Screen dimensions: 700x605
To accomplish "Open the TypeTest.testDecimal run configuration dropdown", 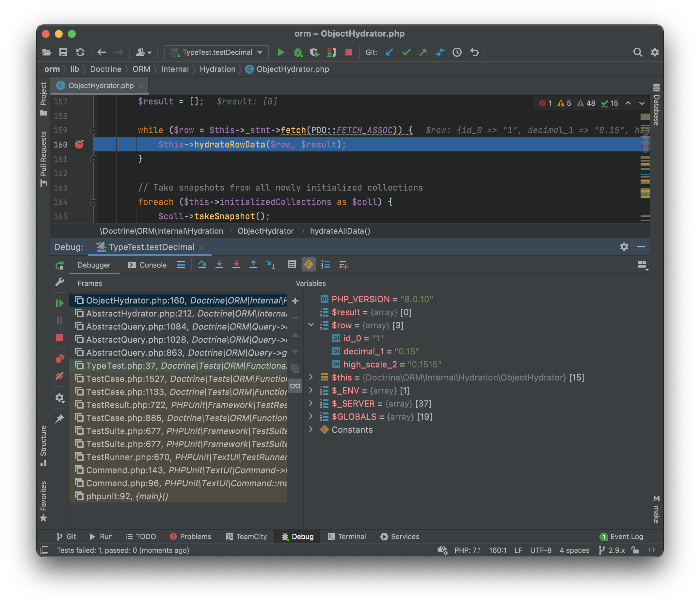I will click(216, 52).
